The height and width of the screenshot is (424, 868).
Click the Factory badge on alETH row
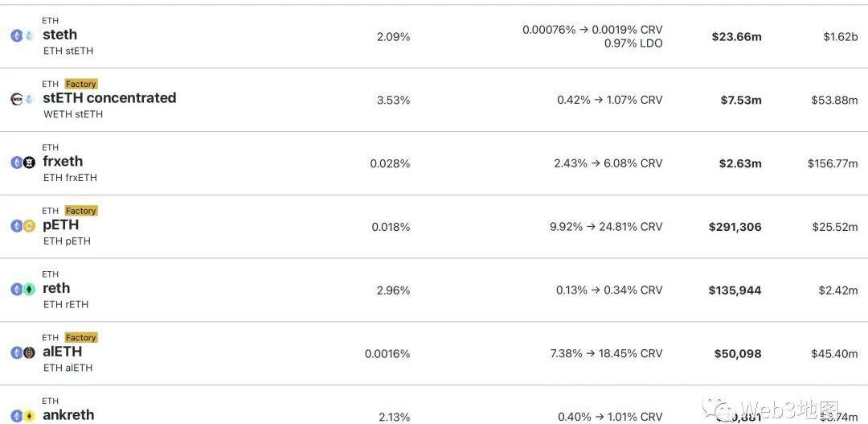tap(81, 338)
